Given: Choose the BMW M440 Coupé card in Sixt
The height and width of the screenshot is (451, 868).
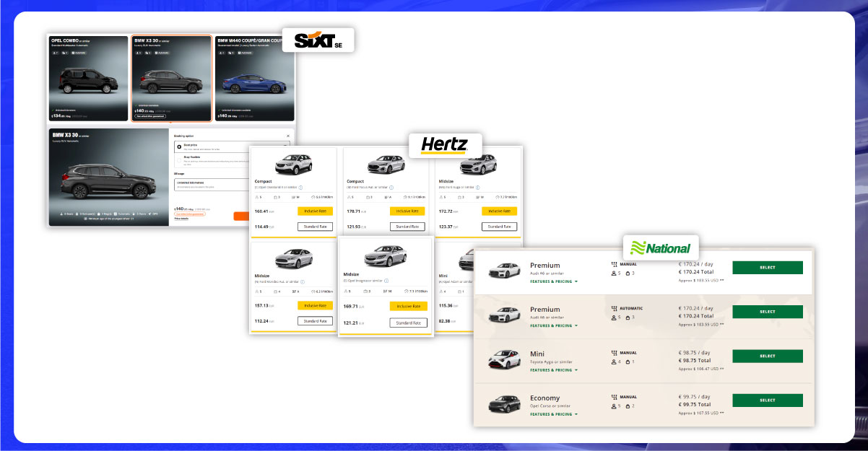Looking at the screenshot, I should (x=254, y=78).
